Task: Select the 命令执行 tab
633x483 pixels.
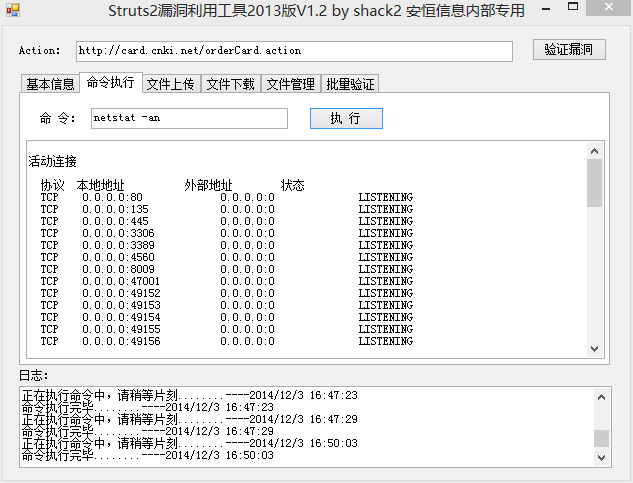Action: point(111,82)
